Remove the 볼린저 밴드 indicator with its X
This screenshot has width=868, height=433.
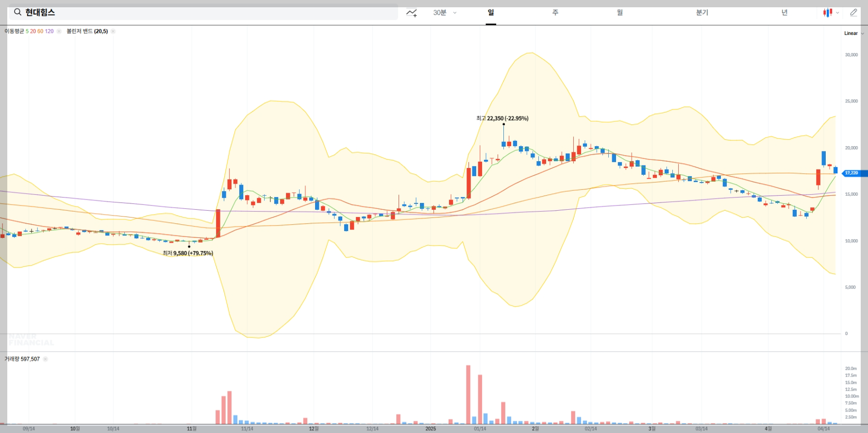[x=113, y=31]
